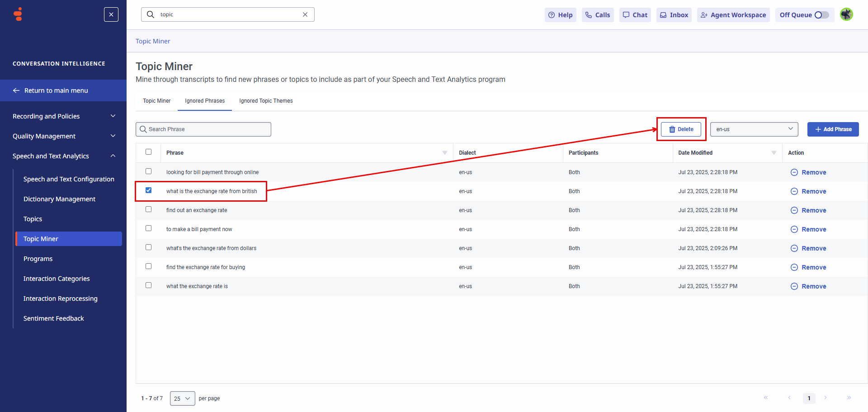Open the 25 per page dropdown
Screen dimensions: 868x412
pos(182,398)
